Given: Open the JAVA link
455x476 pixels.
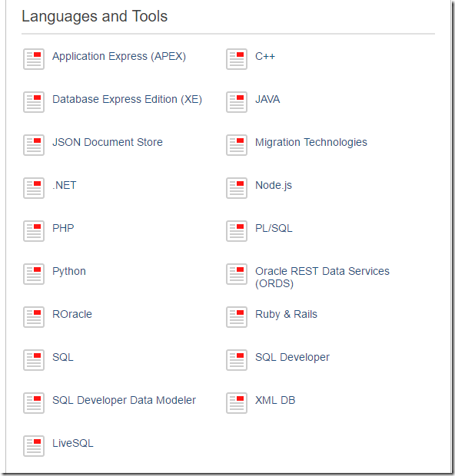Looking at the screenshot, I should [x=267, y=99].
